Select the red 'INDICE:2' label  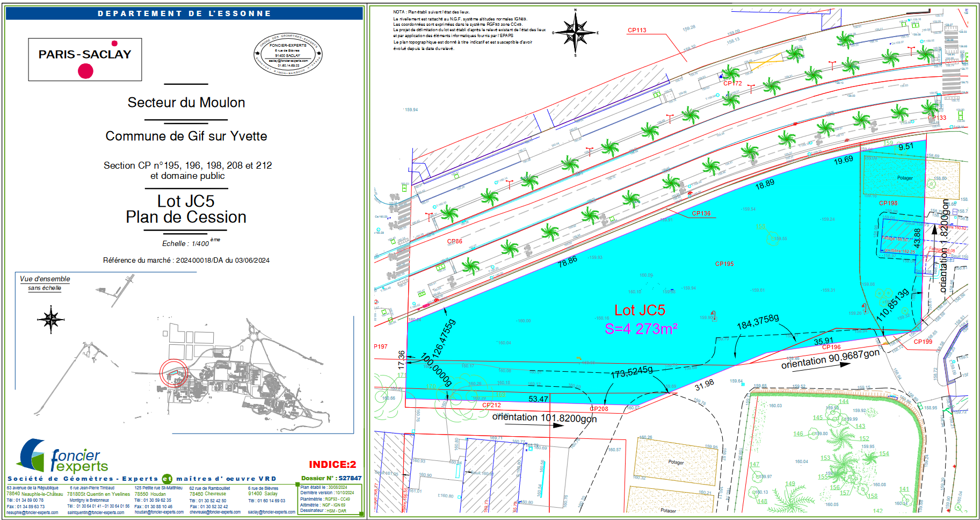[332, 465]
